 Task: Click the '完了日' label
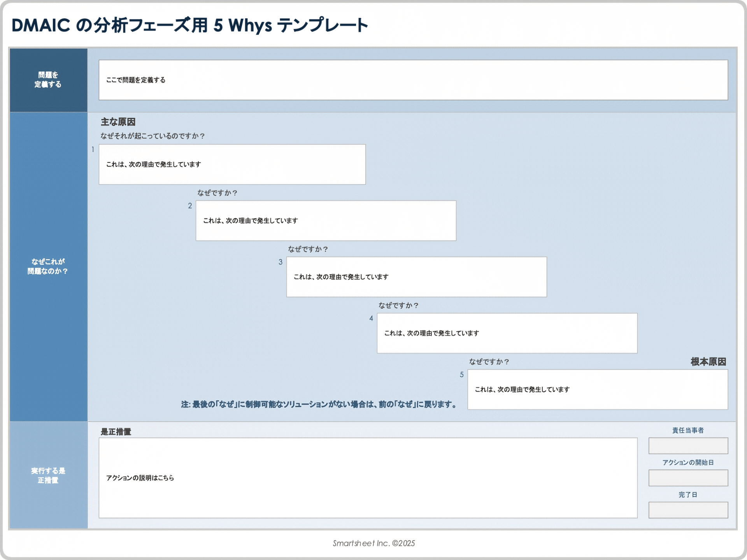click(x=688, y=495)
